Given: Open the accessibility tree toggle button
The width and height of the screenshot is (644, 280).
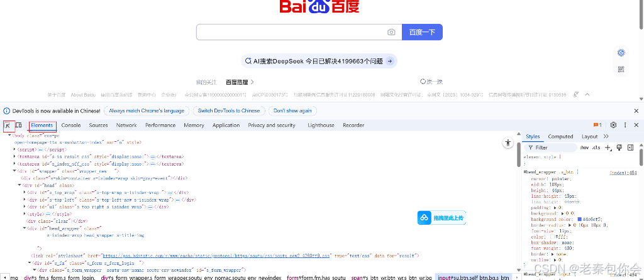Looking at the screenshot, I should point(508,143).
